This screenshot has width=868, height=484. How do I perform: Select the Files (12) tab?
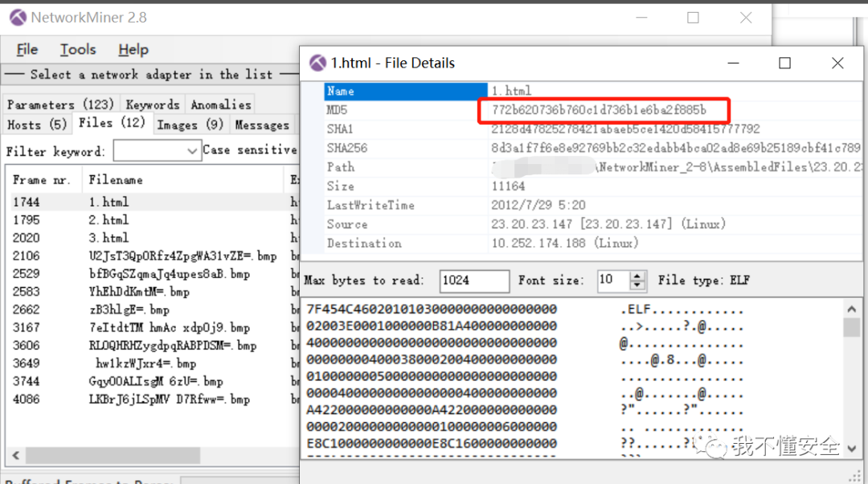(112, 123)
